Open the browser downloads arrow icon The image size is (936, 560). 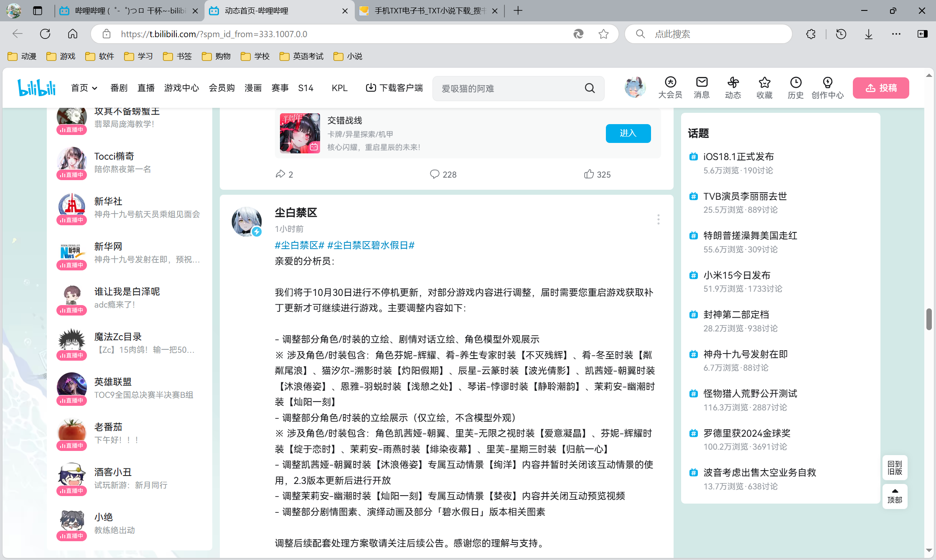pos(869,34)
